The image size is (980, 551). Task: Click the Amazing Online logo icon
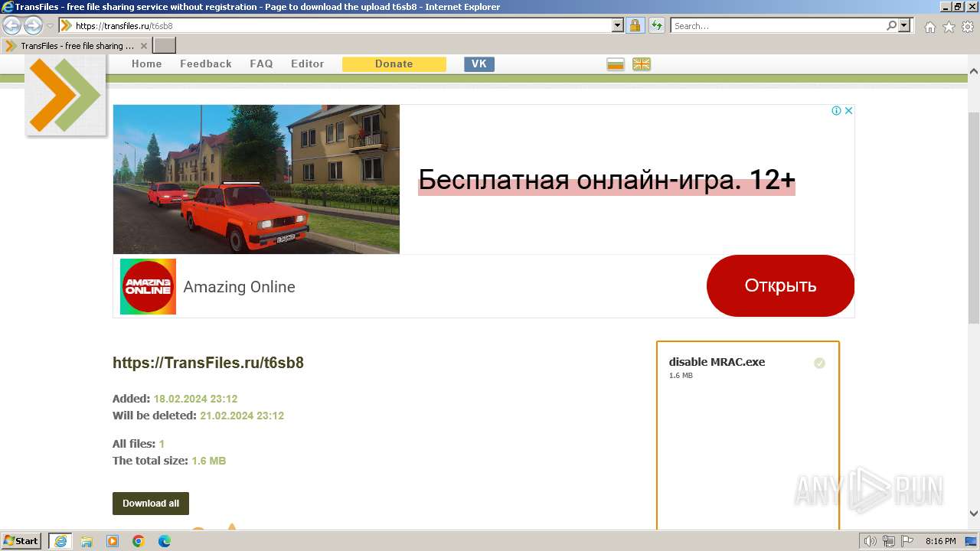(x=148, y=286)
